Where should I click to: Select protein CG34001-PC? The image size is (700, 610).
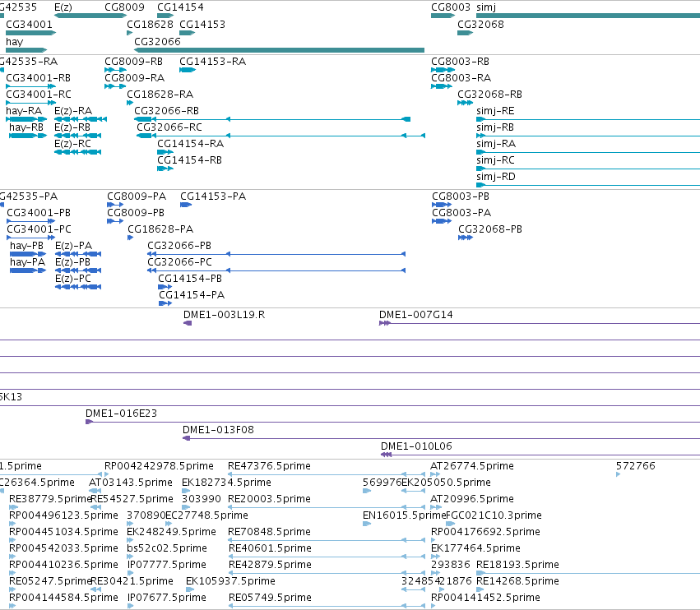pyautogui.click(x=39, y=229)
